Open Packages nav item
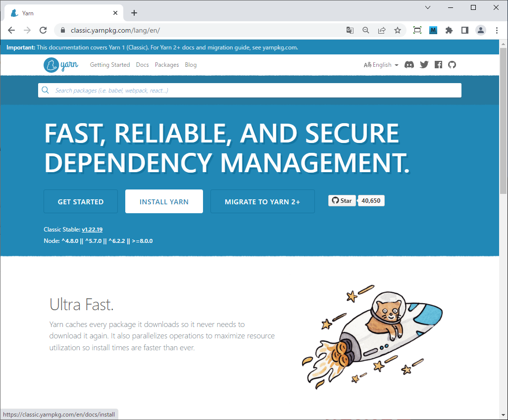This screenshot has width=508, height=420. tap(167, 65)
